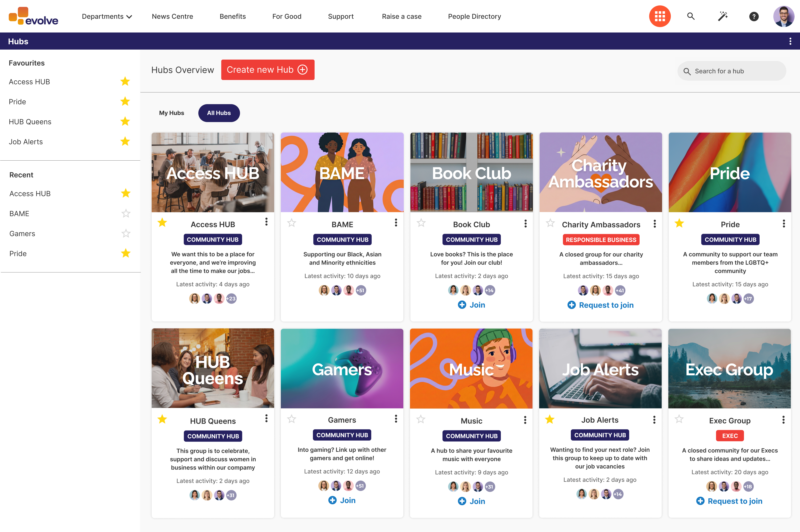Open the Hubs bar kebab menu

pyautogui.click(x=790, y=41)
